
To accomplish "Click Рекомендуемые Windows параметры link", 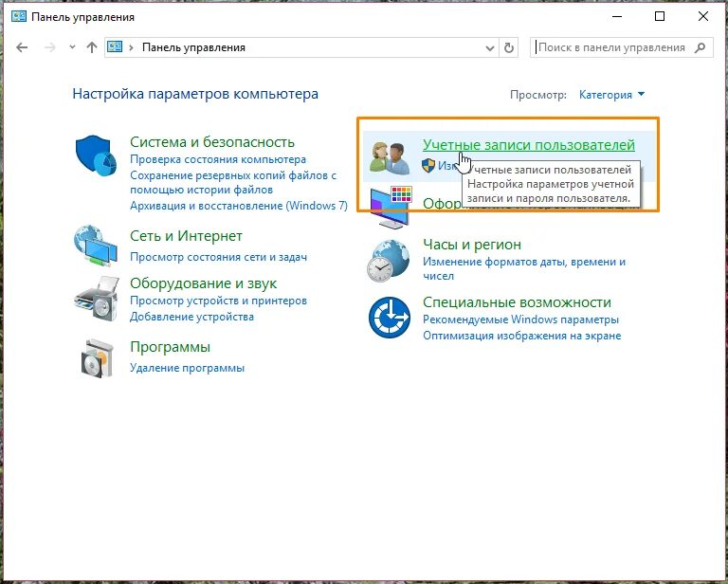I will (x=520, y=319).
